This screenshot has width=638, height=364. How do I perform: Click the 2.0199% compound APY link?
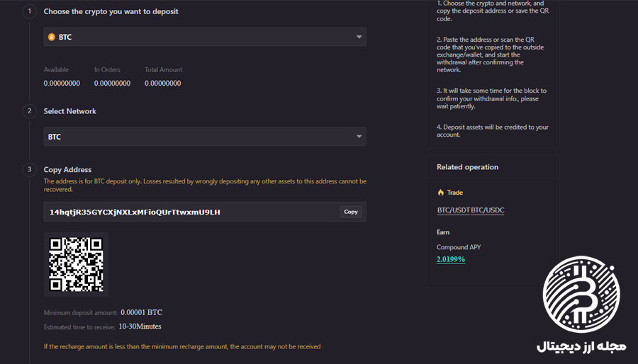[451, 260]
